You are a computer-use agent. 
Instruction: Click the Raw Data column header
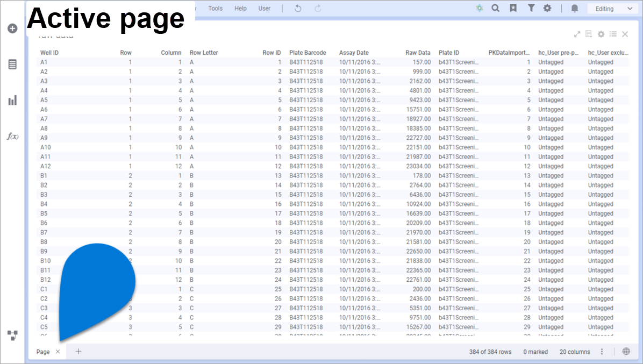point(418,53)
